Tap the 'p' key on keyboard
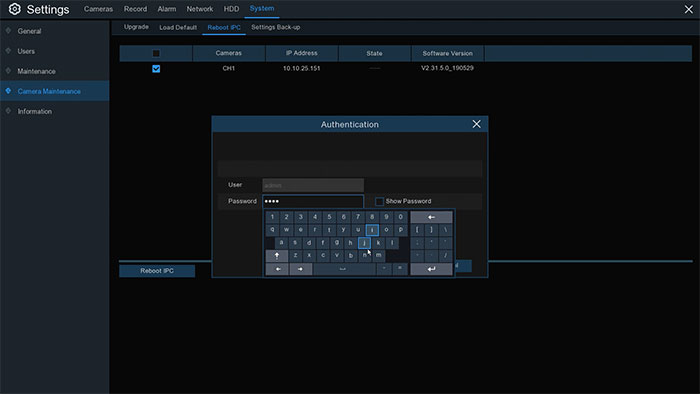The height and width of the screenshot is (394, 700). (400, 230)
